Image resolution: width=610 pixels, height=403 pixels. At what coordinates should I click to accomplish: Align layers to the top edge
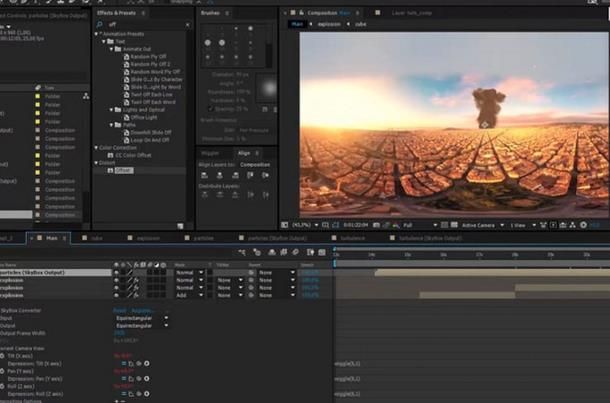[x=250, y=175]
